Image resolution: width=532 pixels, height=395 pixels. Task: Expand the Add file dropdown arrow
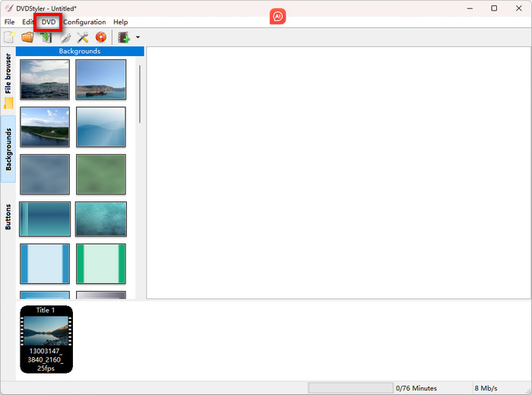(138, 37)
